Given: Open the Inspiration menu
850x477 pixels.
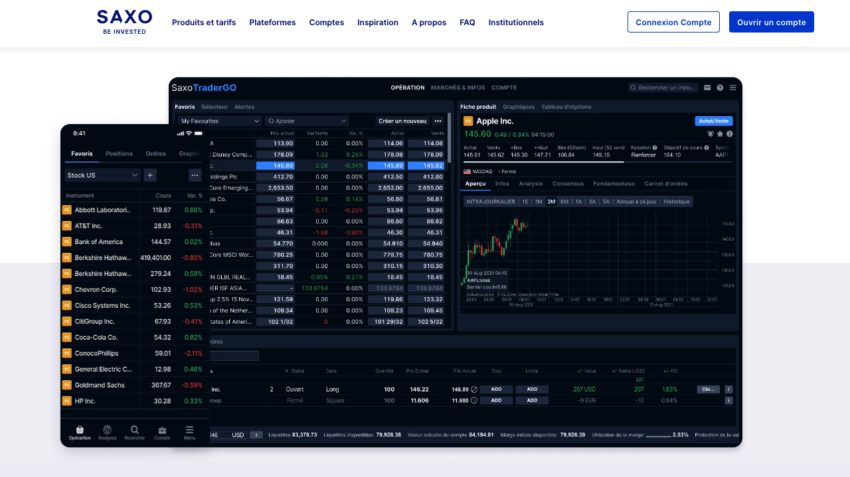Looking at the screenshot, I should tap(378, 22).
